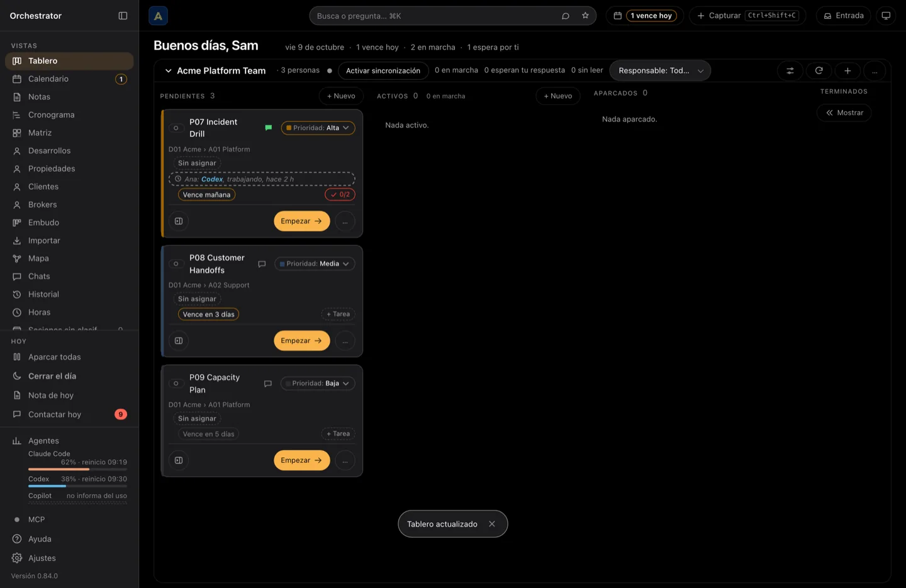Viewport: 906px width, 588px height.
Task: Open the Historial view
Action: pyautogui.click(x=69, y=294)
